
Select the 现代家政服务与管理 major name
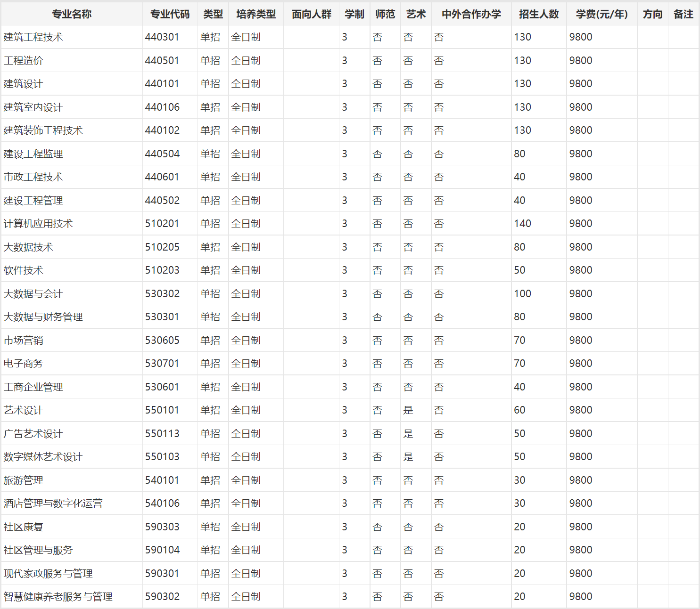click(x=48, y=573)
